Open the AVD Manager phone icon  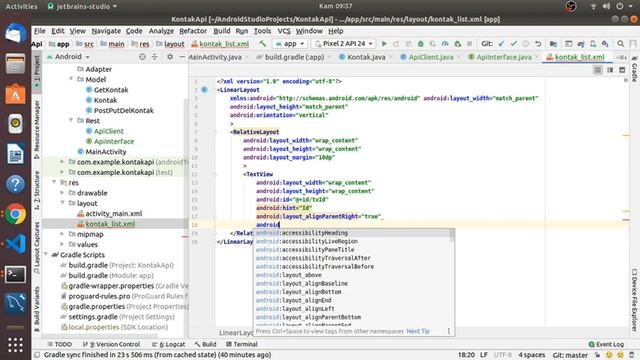(x=593, y=44)
